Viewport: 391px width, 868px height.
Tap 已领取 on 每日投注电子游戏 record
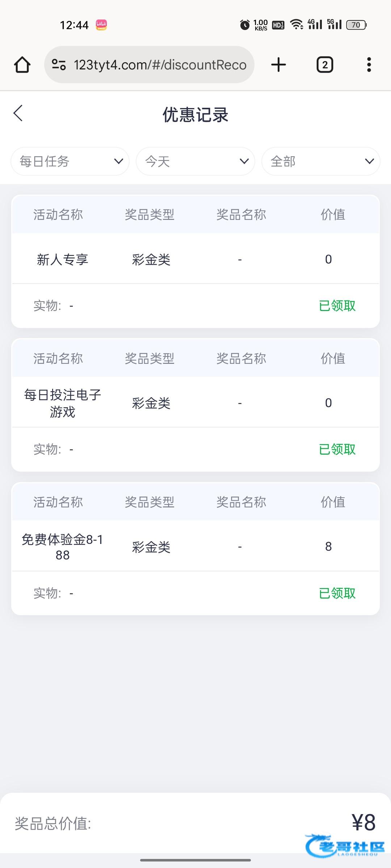tap(337, 450)
